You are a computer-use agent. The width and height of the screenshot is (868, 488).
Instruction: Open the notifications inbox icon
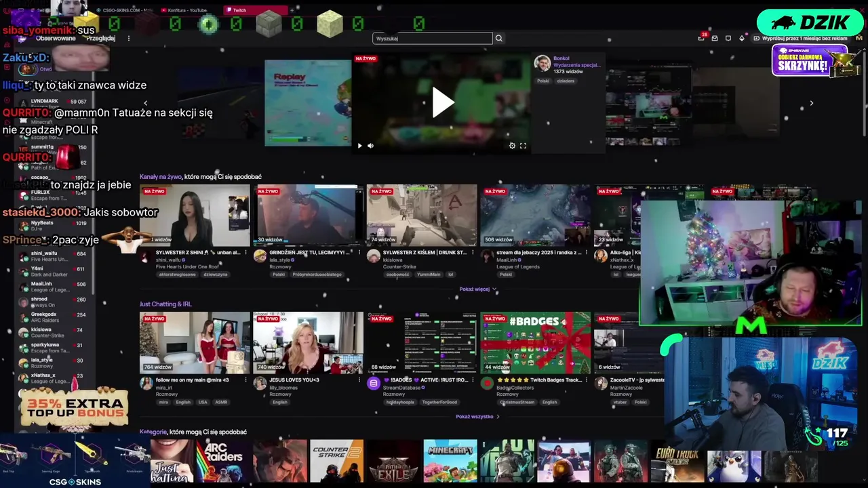coord(715,39)
